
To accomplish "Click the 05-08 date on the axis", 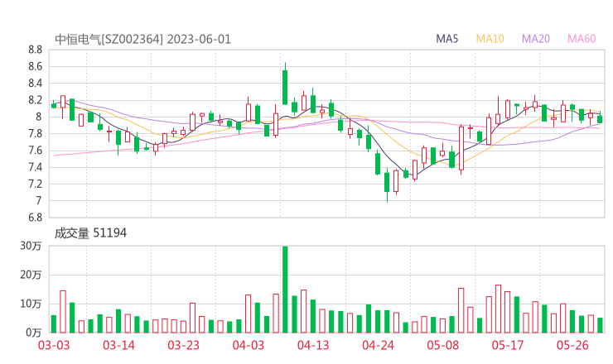I will pos(443,346).
